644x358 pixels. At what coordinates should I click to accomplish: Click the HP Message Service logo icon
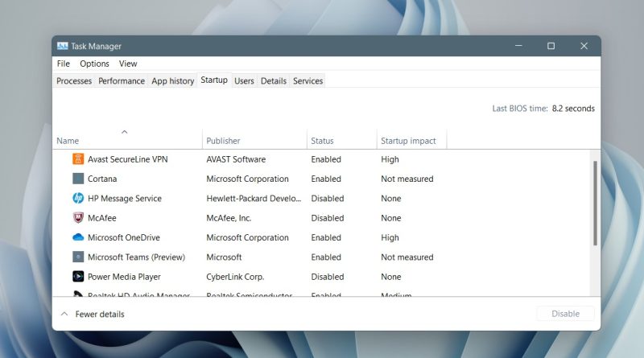point(78,198)
